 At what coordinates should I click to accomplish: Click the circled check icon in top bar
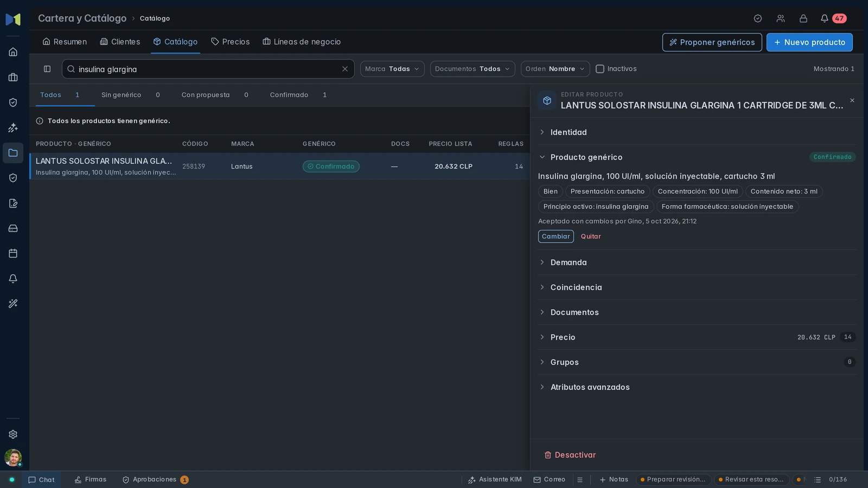[758, 18]
